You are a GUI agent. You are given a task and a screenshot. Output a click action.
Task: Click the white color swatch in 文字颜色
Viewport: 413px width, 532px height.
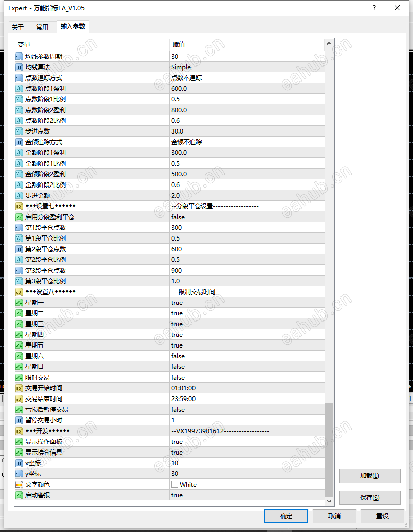coord(175,484)
